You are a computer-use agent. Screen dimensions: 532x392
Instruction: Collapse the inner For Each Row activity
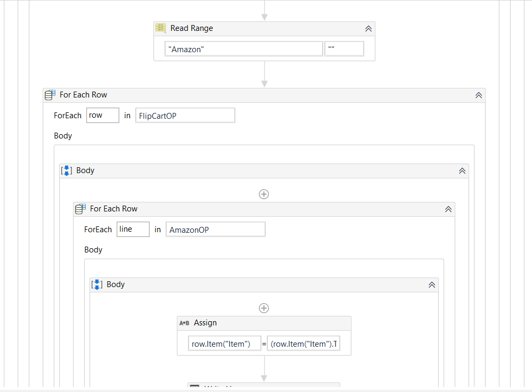tap(448, 209)
